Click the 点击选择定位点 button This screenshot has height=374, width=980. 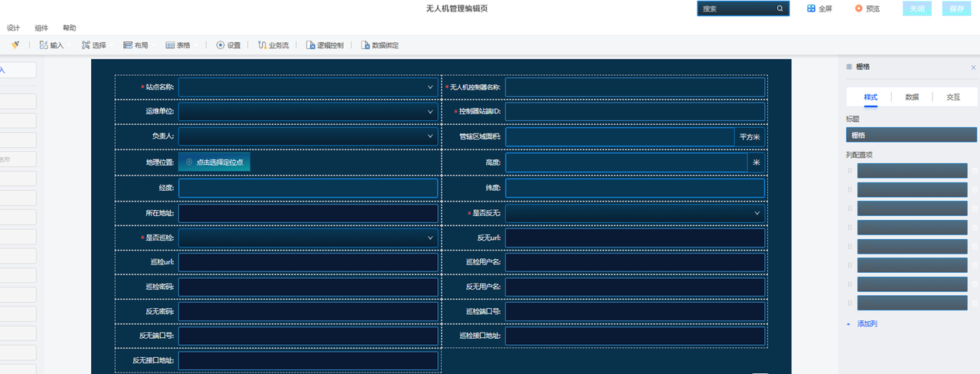coord(214,162)
